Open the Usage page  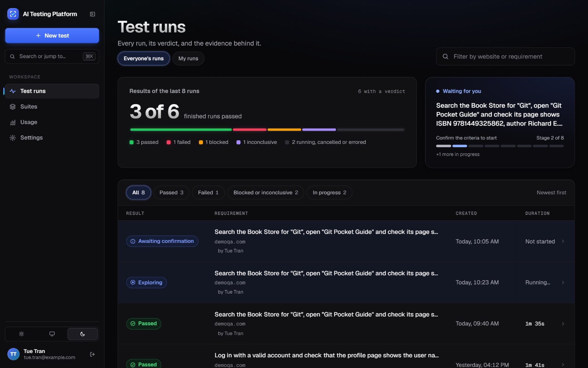(x=52, y=122)
